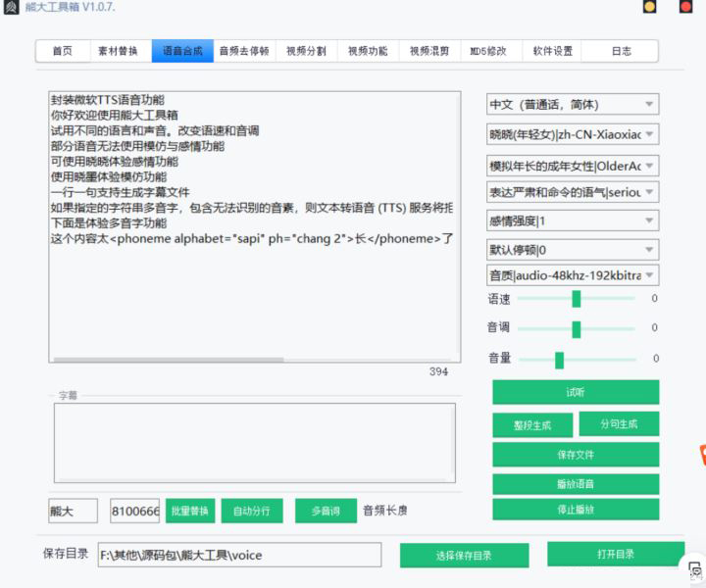Select the 语音合成 tab

182,51
